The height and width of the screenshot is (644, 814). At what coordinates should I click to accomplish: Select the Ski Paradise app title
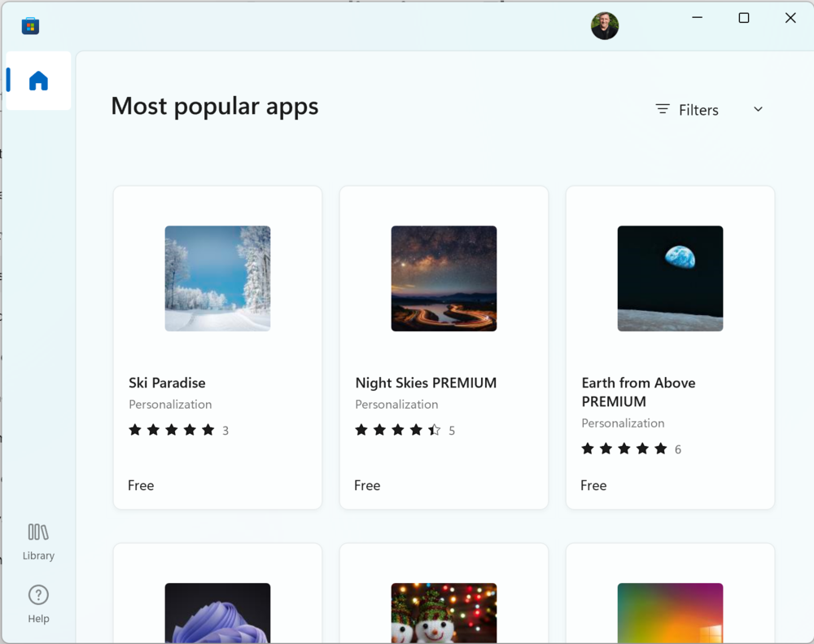pos(167,383)
